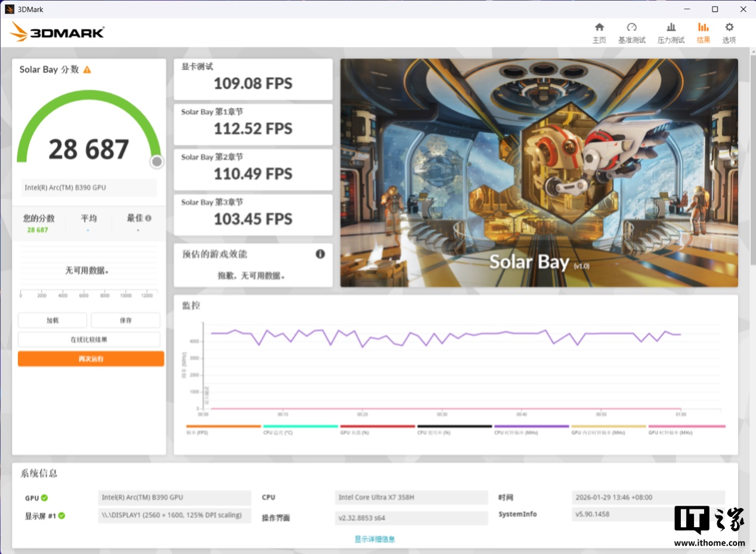Open the 基准测试 benchmarks tab
This screenshot has height=554, width=756.
pos(632,33)
